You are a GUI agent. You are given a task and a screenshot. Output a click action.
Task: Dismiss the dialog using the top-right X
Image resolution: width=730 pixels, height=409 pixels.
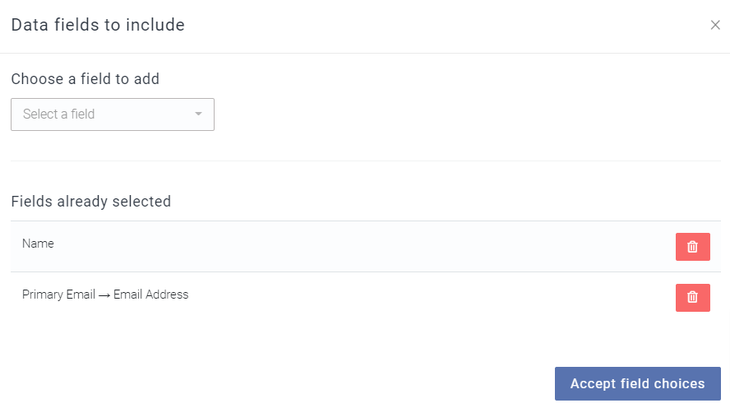pos(715,25)
